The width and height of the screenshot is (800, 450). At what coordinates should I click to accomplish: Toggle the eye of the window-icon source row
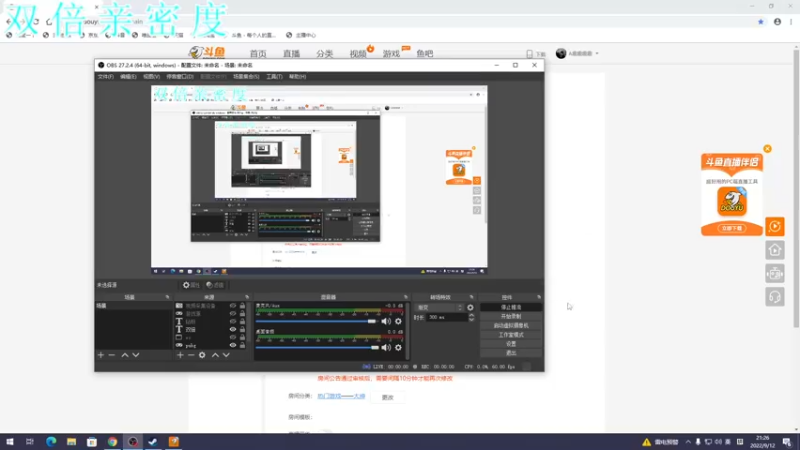(x=233, y=337)
